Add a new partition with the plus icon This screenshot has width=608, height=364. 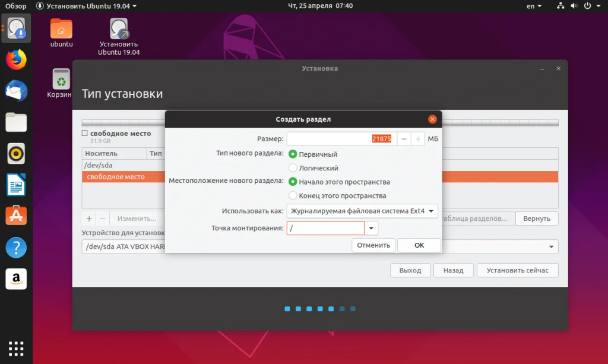(x=89, y=219)
